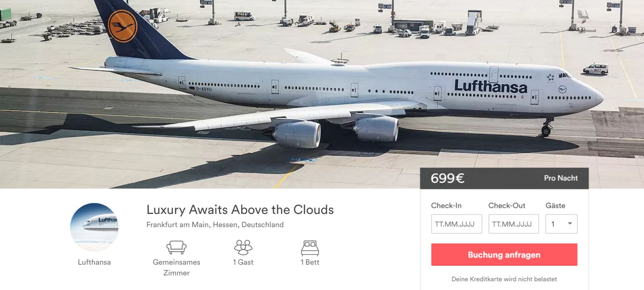Click the 1 Gast label
The image size is (644, 290).
pos(243,262)
